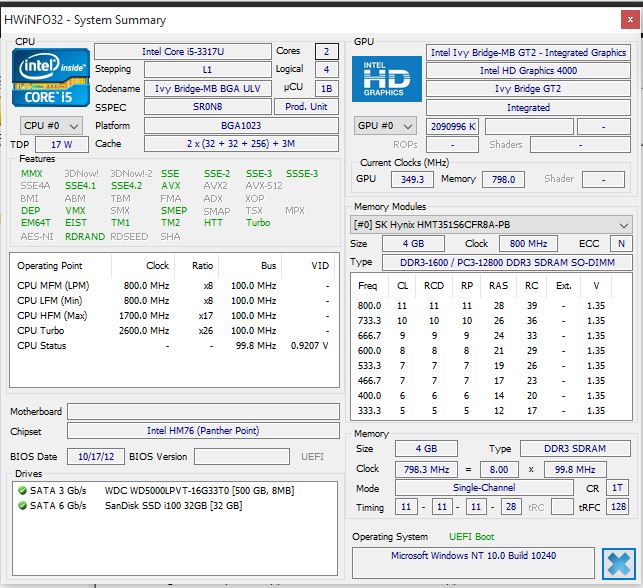Click the DDR3-1600 / PC3-12800 type field

pyautogui.click(x=507, y=262)
